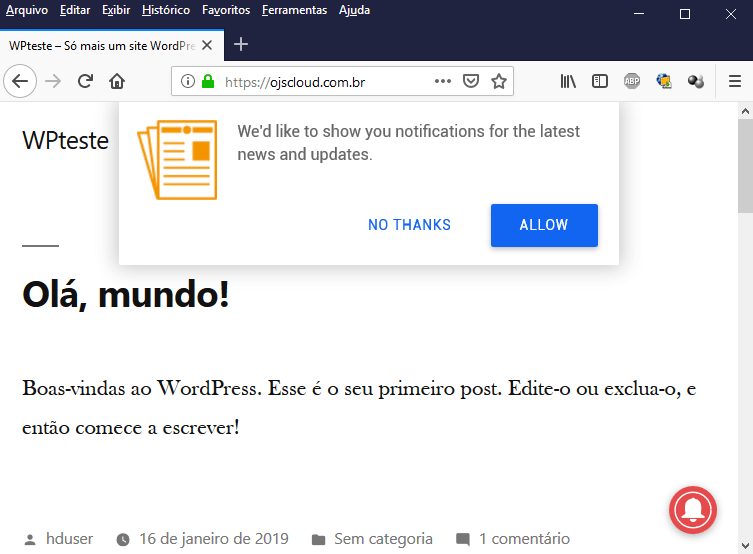The width and height of the screenshot is (753, 554).
Task: Bookmark this page with the star icon
Action: tap(499, 82)
